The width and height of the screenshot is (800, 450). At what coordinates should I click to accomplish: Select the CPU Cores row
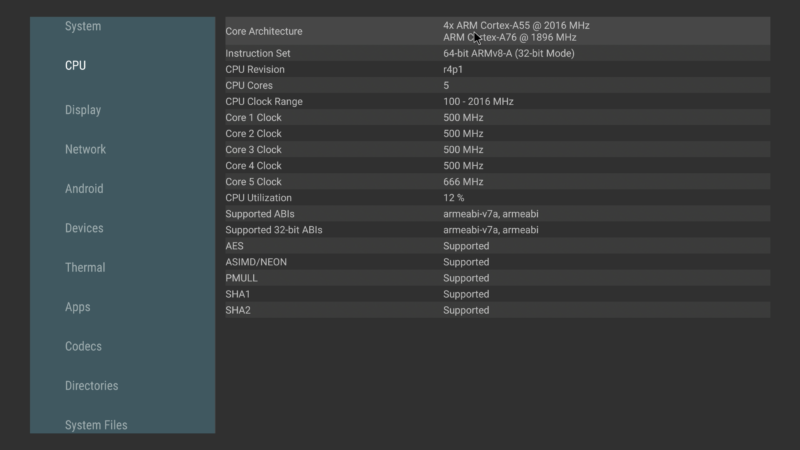[x=497, y=85]
